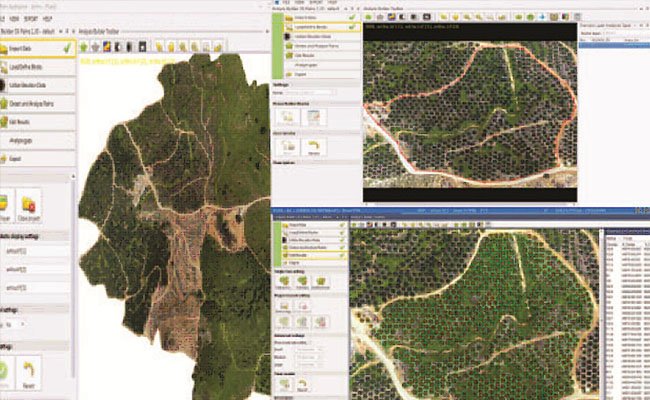Click the first display settings field in left window
This screenshot has height=400, width=650.
click(36, 251)
